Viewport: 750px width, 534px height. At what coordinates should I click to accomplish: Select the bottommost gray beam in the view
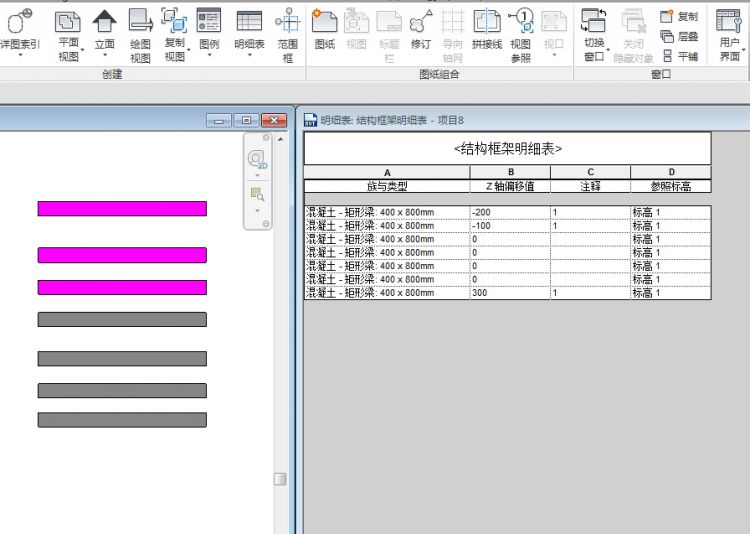click(x=122, y=420)
